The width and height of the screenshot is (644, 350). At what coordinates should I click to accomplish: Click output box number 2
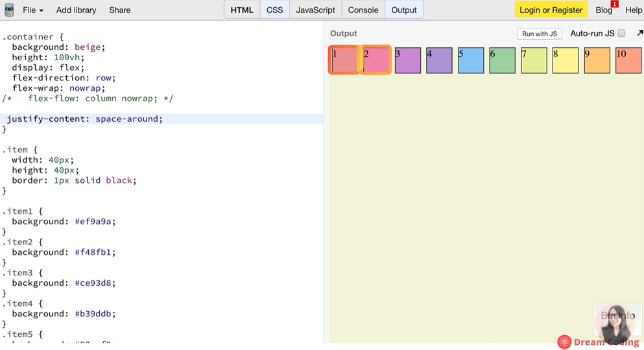click(376, 60)
